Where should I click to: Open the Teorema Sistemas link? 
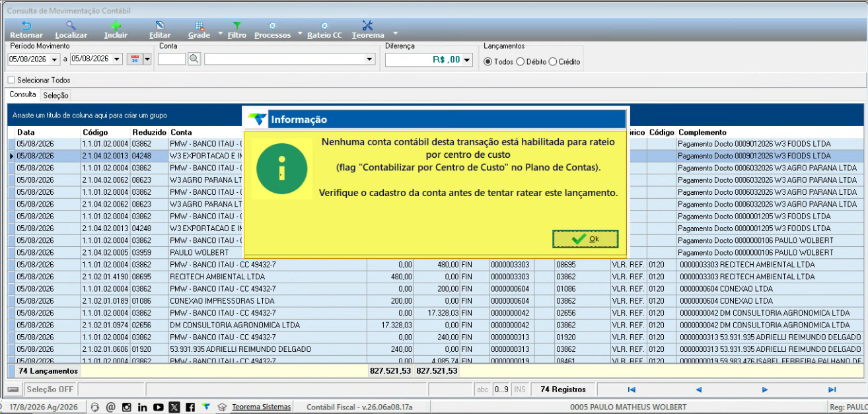pyautogui.click(x=262, y=407)
